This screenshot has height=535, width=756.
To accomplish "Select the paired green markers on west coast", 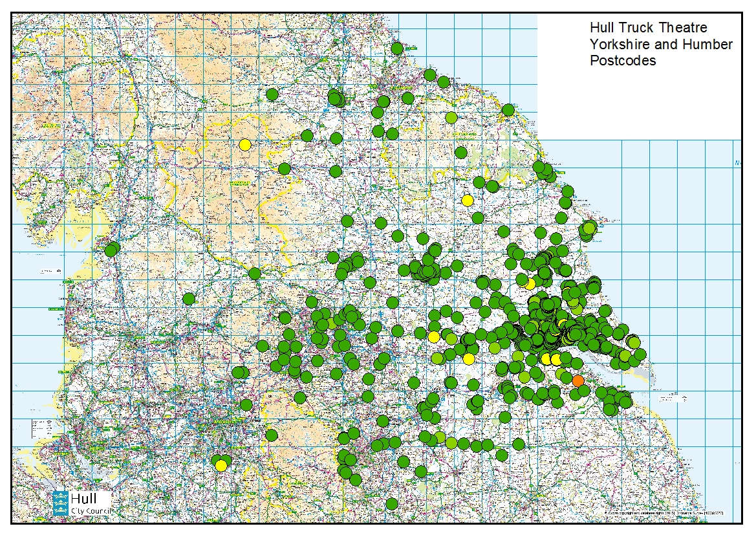I will click(x=111, y=249).
